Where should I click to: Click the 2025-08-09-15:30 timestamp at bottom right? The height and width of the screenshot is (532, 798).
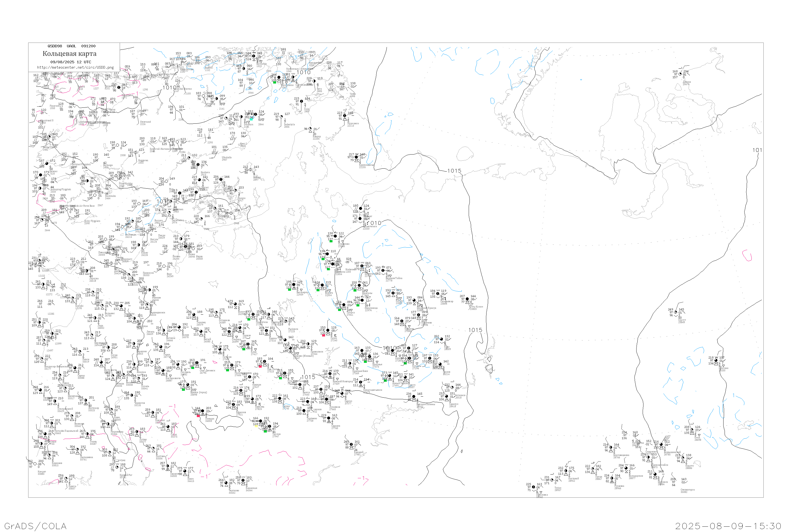[x=728, y=526]
